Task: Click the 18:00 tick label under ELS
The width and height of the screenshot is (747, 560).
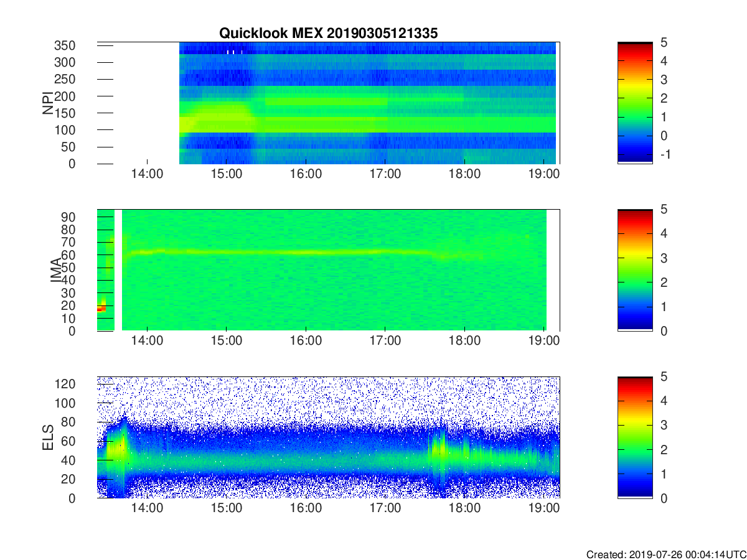Action: click(464, 509)
